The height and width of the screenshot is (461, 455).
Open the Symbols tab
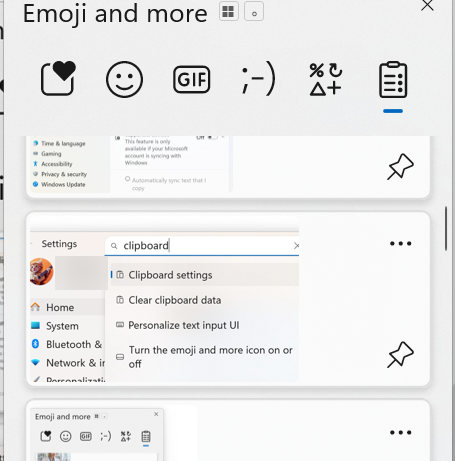(326, 79)
